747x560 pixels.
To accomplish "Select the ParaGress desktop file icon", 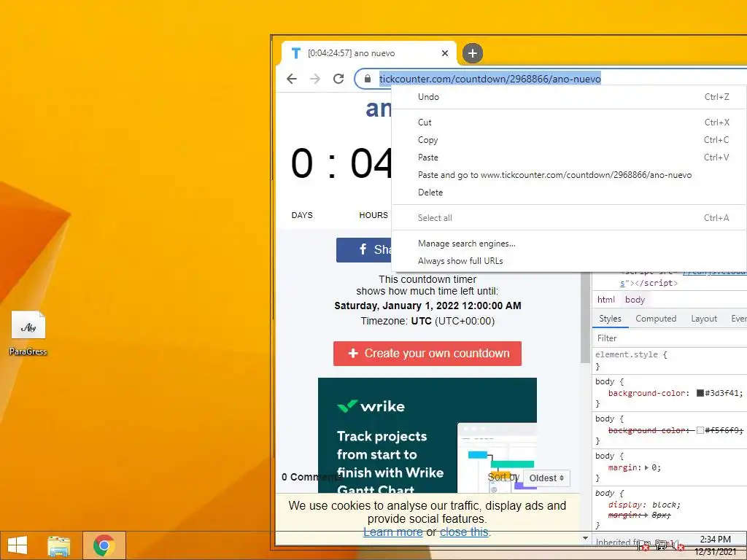I will [x=28, y=332].
